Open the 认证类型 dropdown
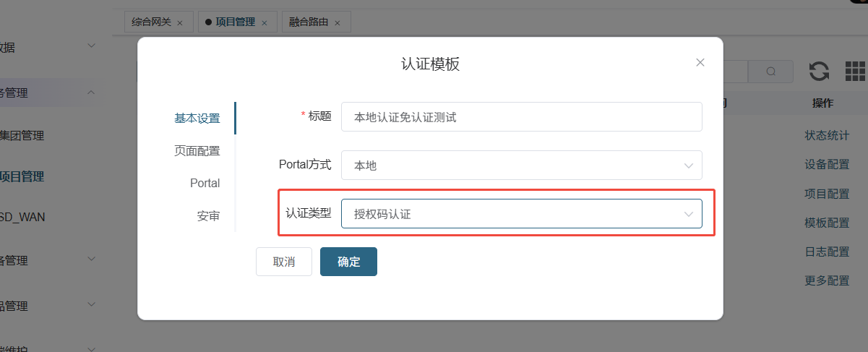The image size is (868, 352). point(521,214)
